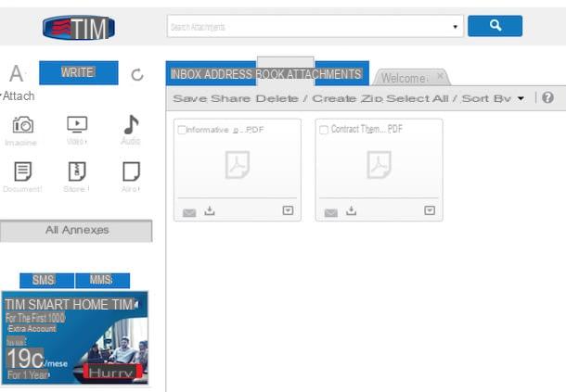566x392 pixels.
Task: Click the large letter A font icon
Action: point(17,73)
